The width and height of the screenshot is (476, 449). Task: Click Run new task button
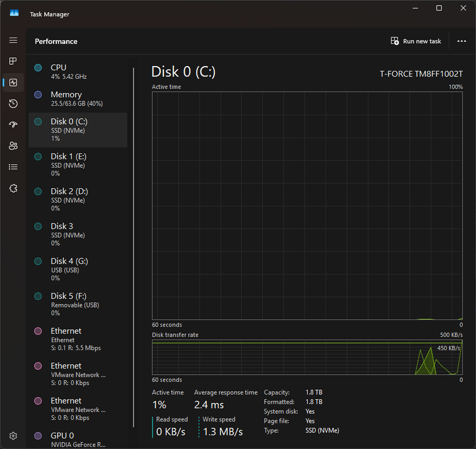pos(416,41)
